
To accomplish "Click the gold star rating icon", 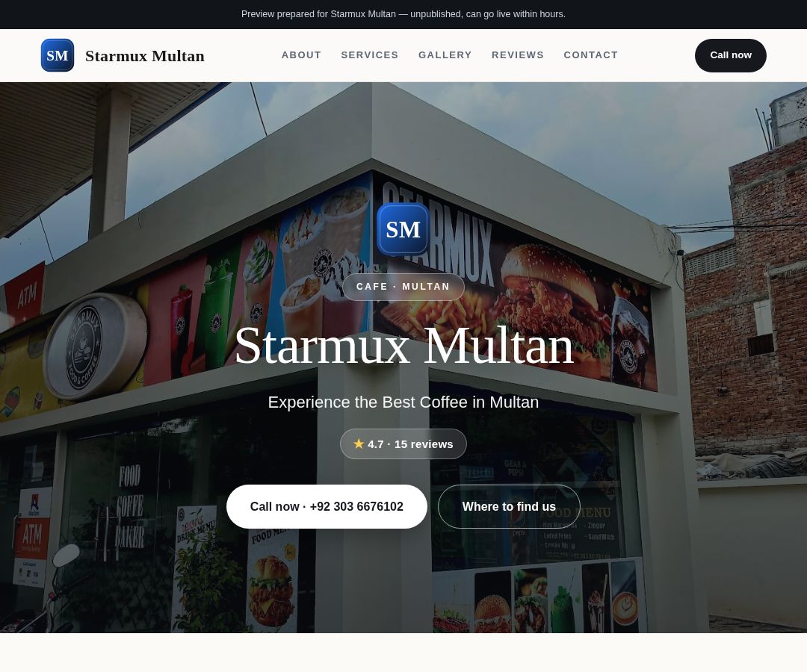I will [359, 444].
